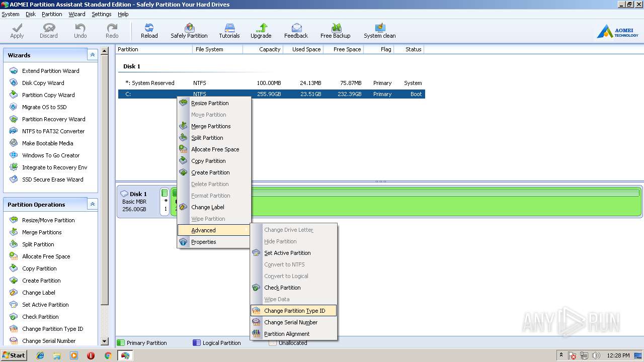Open Internet Explorer from the taskbar
The image size is (644, 362).
point(40,355)
